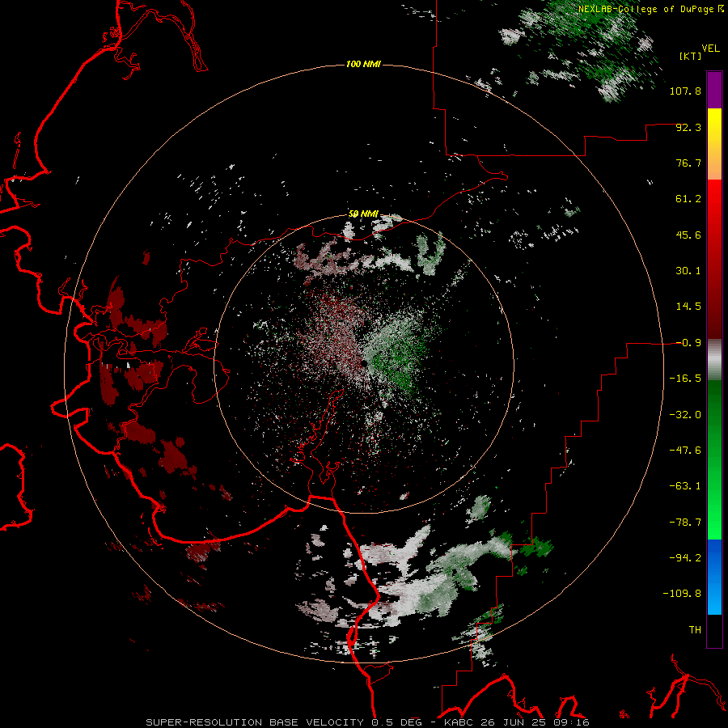
Task: Click the 107.8 velocity scale value
Action: (x=685, y=91)
